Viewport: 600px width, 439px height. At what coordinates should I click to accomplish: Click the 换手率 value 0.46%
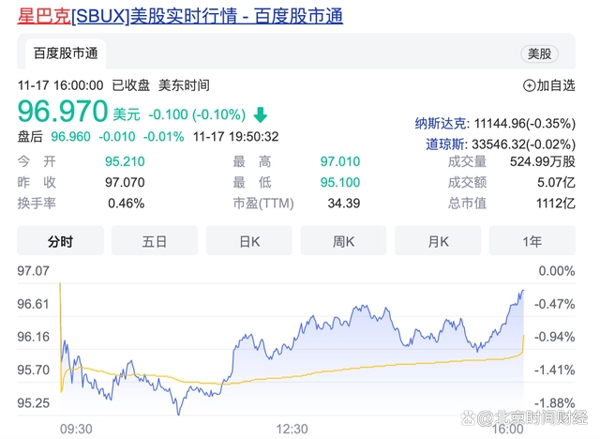[126, 203]
